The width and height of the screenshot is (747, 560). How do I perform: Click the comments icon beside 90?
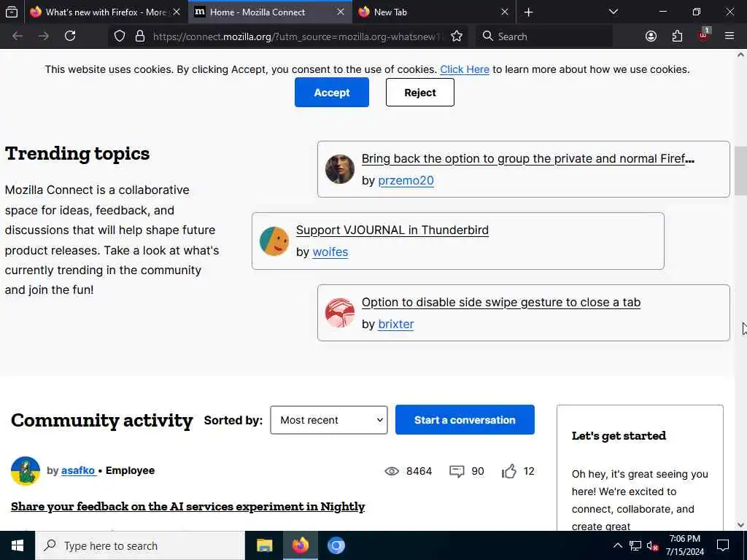(x=457, y=472)
